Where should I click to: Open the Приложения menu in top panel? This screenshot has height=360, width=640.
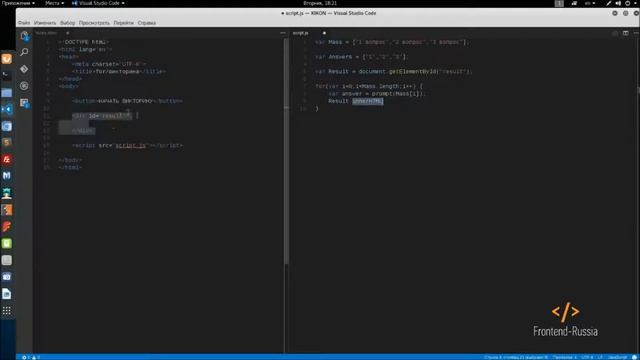click(x=18, y=3)
